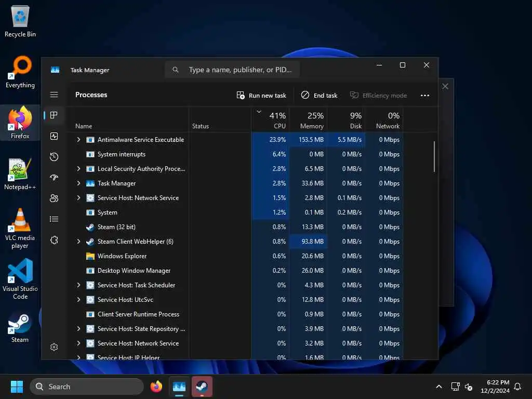The width and height of the screenshot is (532, 399).
Task: Click the Windows taskbar Search box
Action: tap(87, 387)
